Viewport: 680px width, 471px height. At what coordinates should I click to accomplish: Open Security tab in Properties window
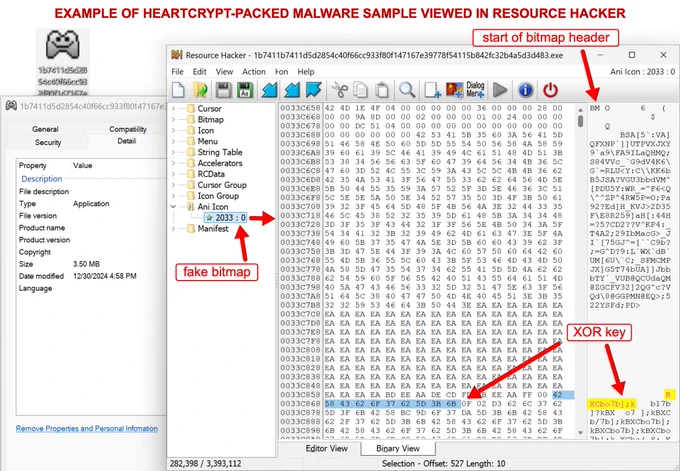pyautogui.click(x=48, y=142)
